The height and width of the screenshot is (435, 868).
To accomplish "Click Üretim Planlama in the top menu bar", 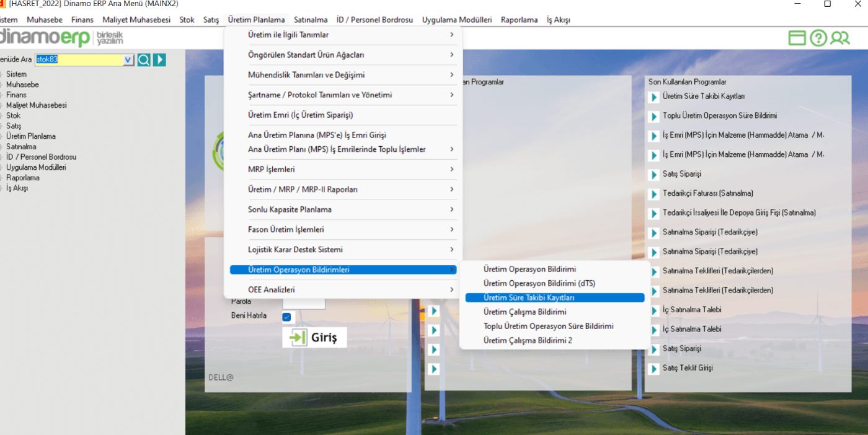I will point(257,20).
